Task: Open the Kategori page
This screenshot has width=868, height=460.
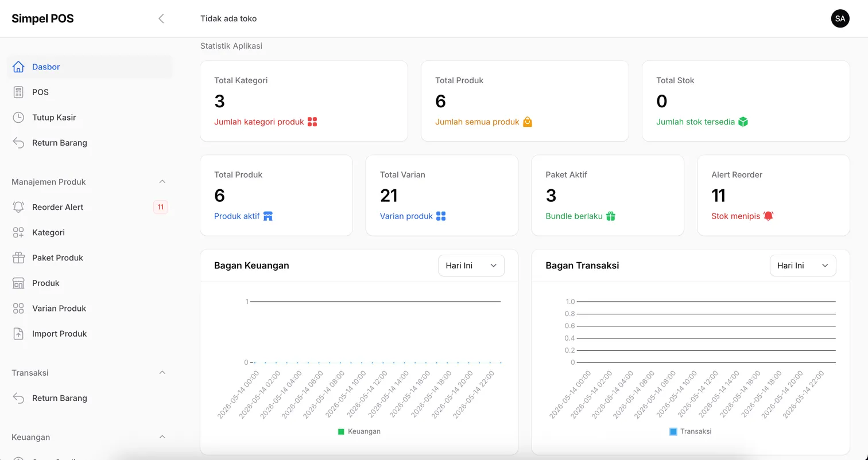Action: 90,232
